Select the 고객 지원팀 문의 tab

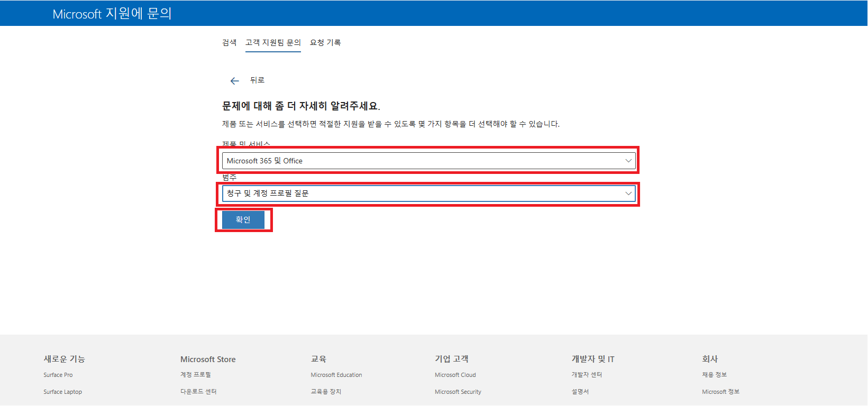point(273,43)
